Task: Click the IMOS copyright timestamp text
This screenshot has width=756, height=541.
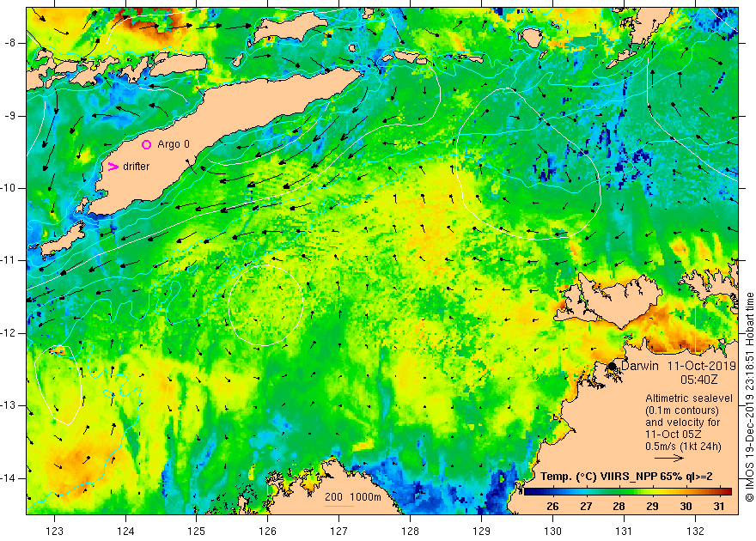Action: [749, 398]
